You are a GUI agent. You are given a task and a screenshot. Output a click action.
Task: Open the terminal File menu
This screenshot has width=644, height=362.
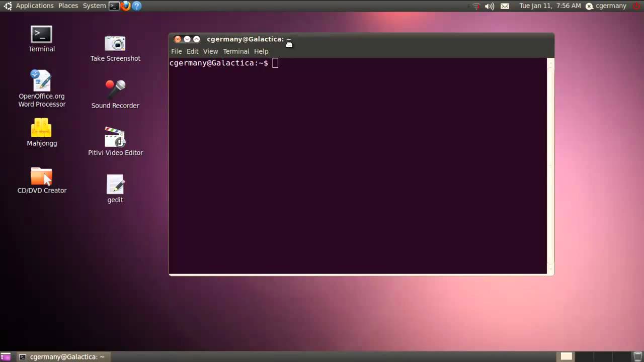176,51
